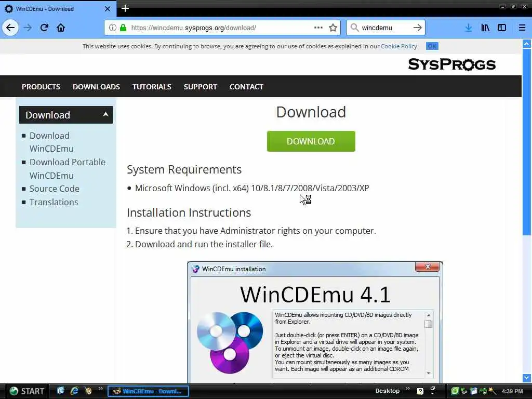Close the WinCDEmu - Download tab

click(107, 9)
